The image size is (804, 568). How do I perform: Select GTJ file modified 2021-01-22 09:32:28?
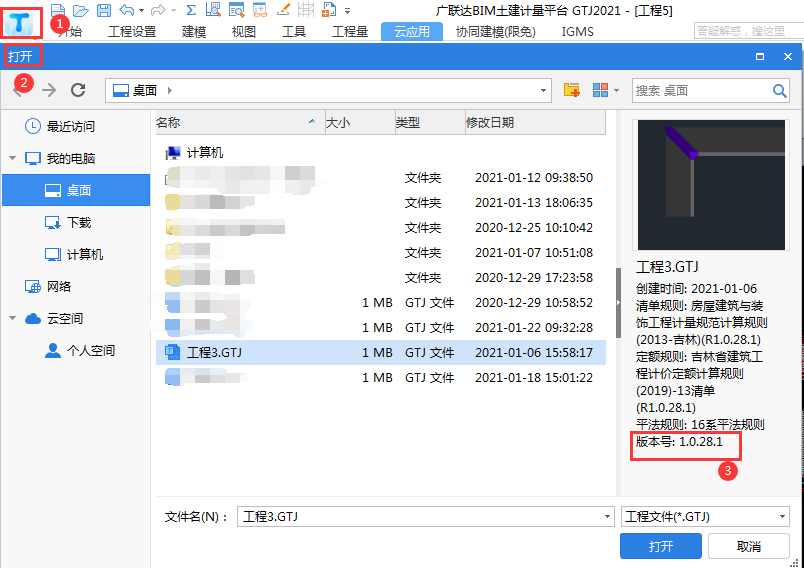pos(380,327)
